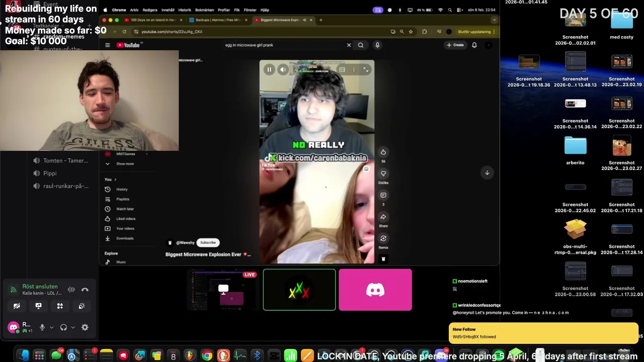Share your screen in Discord
Viewport: 644px width, 362px height.
click(x=38, y=306)
